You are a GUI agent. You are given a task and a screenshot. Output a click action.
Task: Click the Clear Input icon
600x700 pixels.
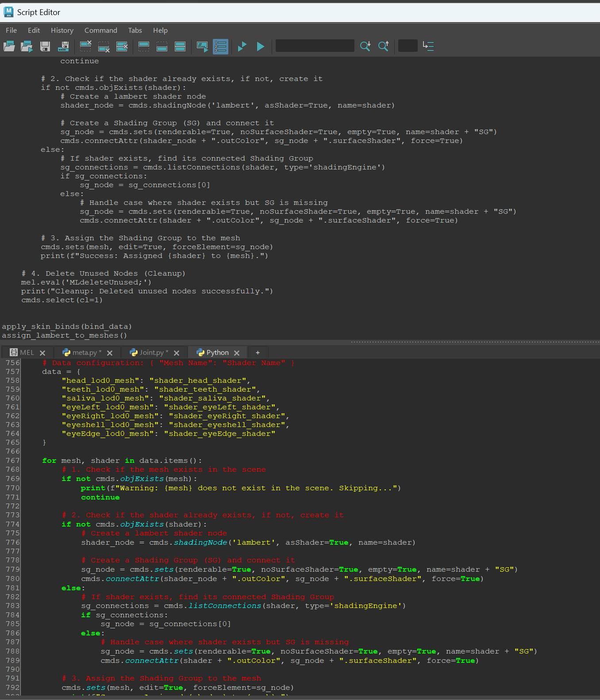click(104, 46)
